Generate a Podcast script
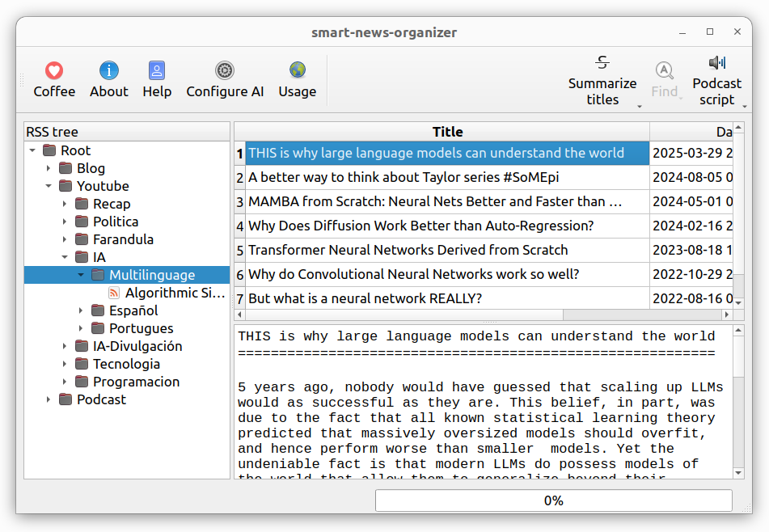The width and height of the screenshot is (769, 532). click(x=716, y=78)
